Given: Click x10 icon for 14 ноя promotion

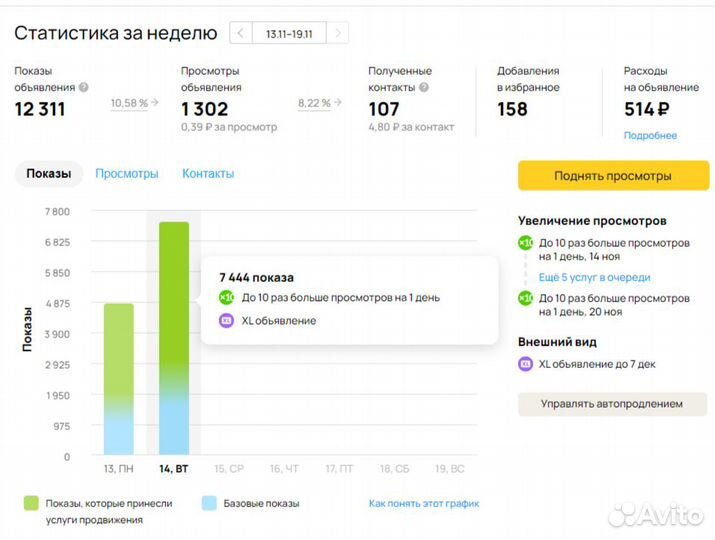Looking at the screenshot, I should point(526,243).
